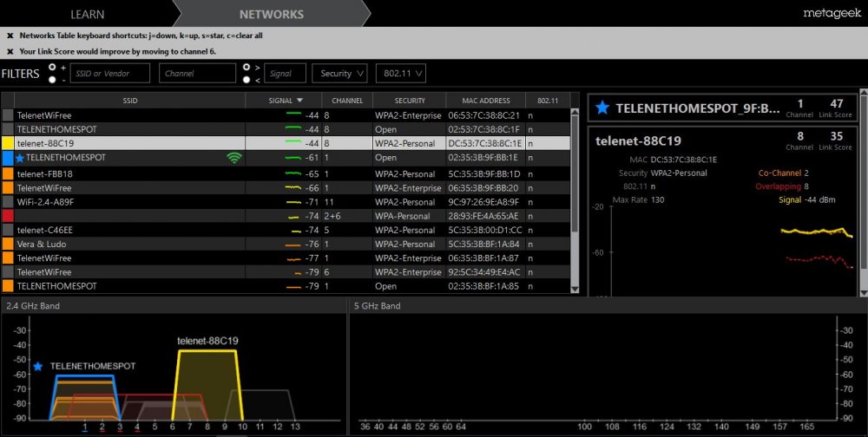Viewport: 868px width, 437px height.
Task: Open the Security filter dropdown
Action: tap(340, 73)
